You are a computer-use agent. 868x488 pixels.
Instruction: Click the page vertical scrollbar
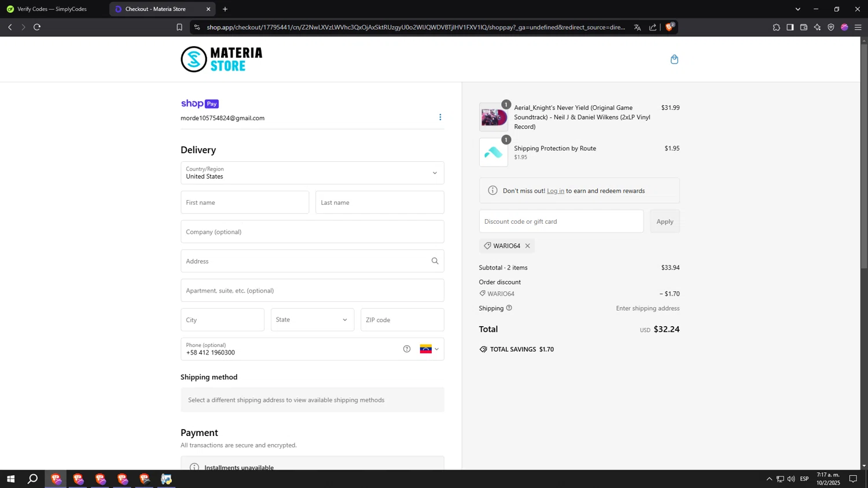point(864,156)
